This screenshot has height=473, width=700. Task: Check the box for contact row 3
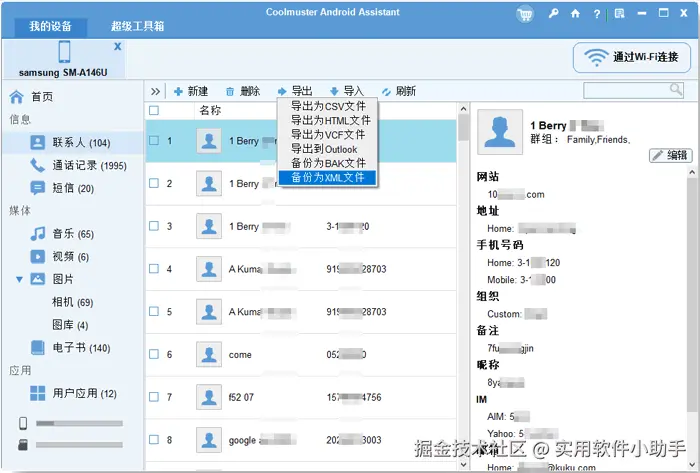154,226
